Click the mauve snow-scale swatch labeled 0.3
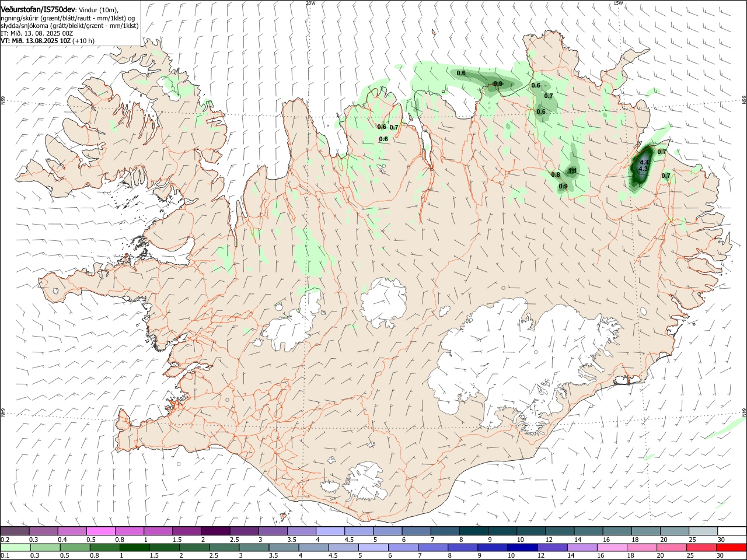This screenshot has height=560, width=747. pyautogui.click(x=43, y=531)
